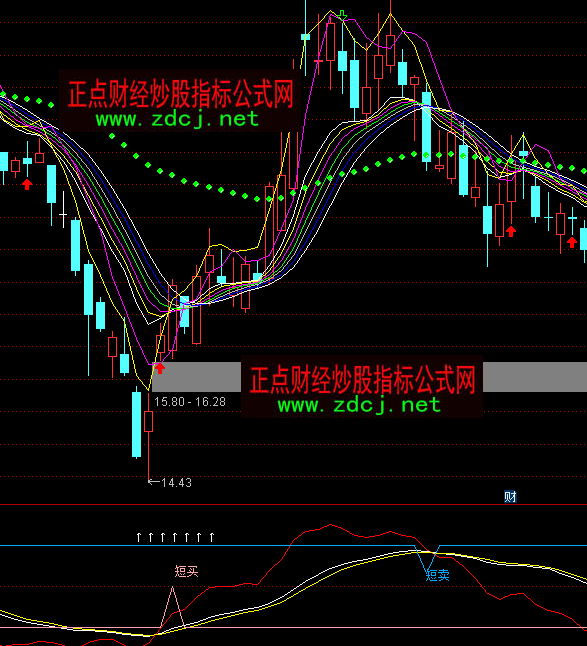The width and height of the screenshot is (587, 646).
Task: Select the white cross doji candlestick
Action: 63,209
